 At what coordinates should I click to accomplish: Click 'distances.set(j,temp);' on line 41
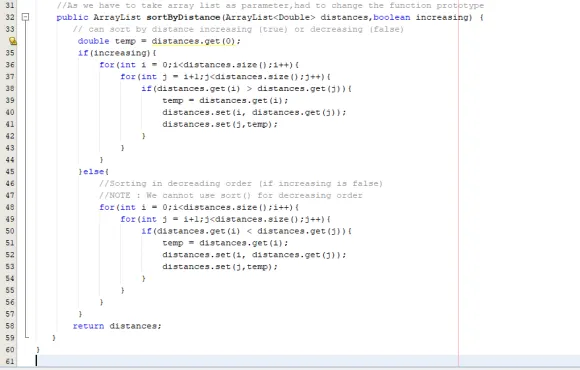[220, 124]
